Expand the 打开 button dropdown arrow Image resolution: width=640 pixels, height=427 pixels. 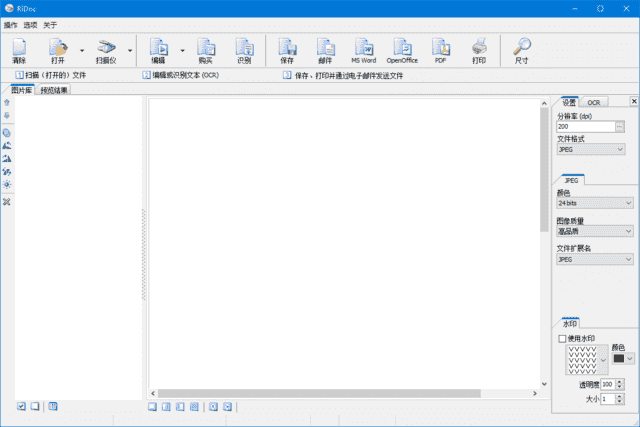click(x=82, y=51)
